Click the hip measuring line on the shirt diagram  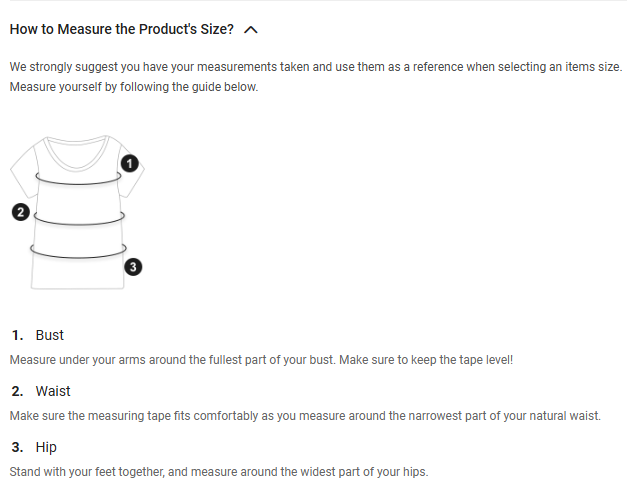(78, 256)
